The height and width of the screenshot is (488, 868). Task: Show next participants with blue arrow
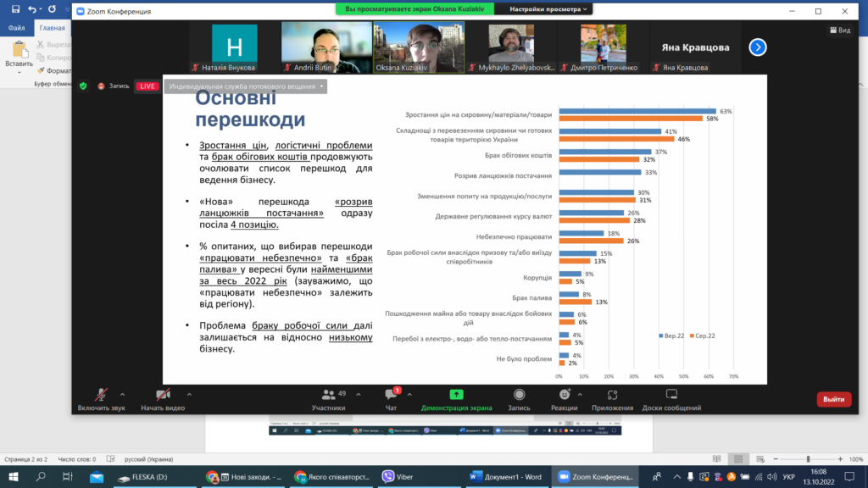click(x=758, y=47)
